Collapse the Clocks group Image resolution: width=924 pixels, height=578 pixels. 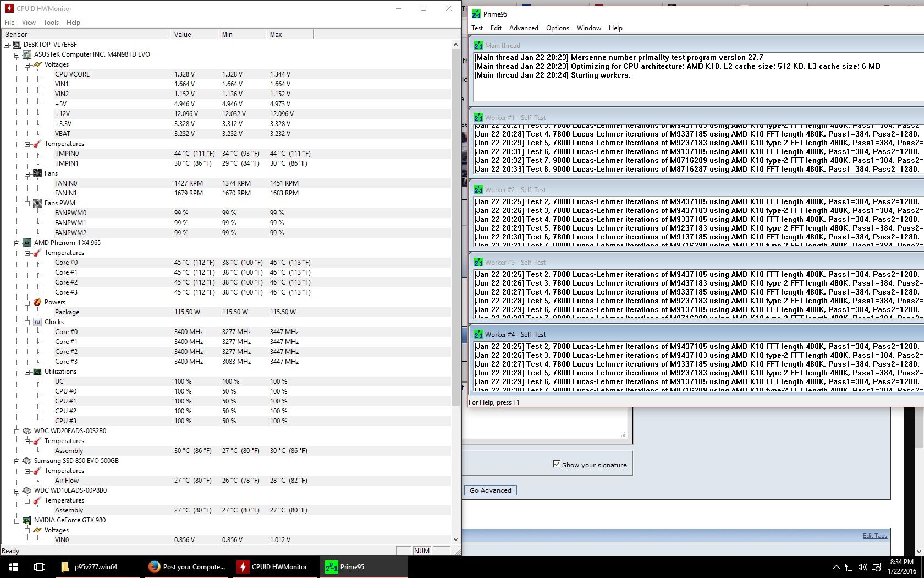tap(27, 322)
